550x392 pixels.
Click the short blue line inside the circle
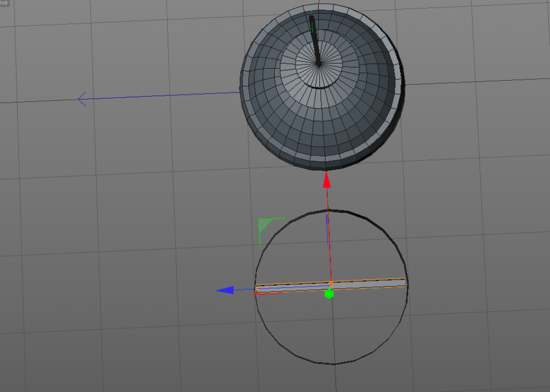pos(327,226)
